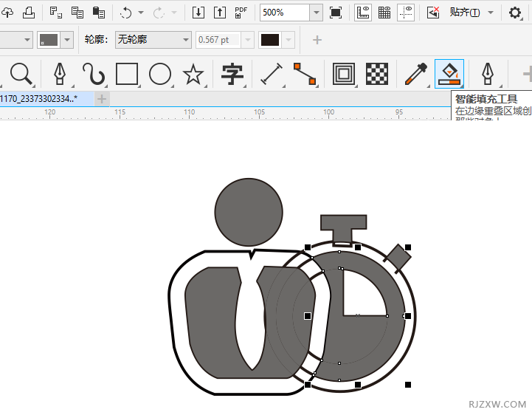The height and width of the screenshot is (415, 532).
Task: Select the Transparency checkerboard tool
Action: [x=377, y=74]
